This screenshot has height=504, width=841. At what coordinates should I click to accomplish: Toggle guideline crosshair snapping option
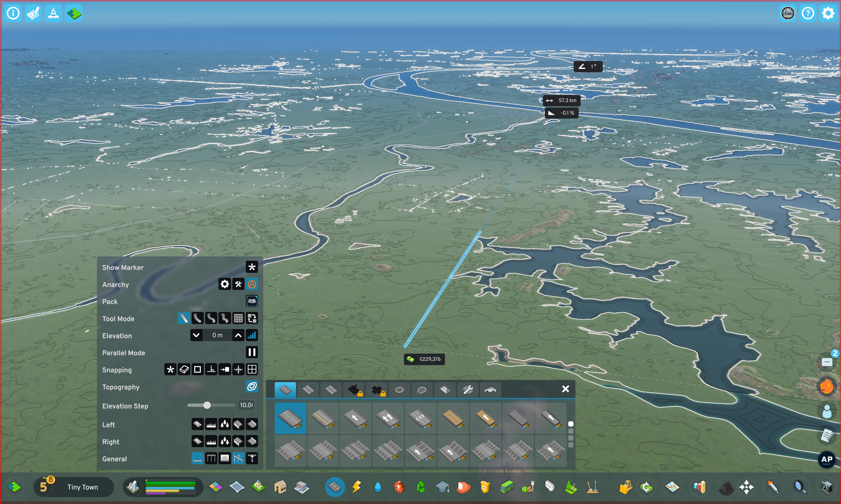[x=238, y=369]
